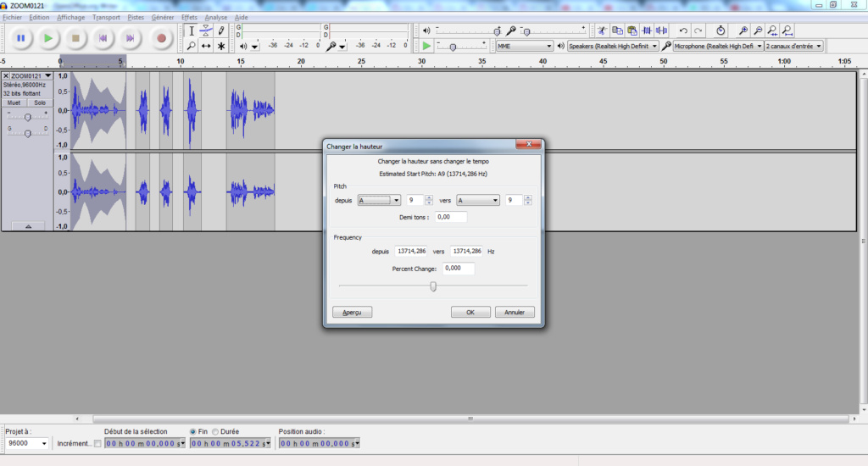Image resolution: width=868 pixels, height=466 pixels.
Task: Click the 'depuis' frequency input field
Action: coord(411,252)
